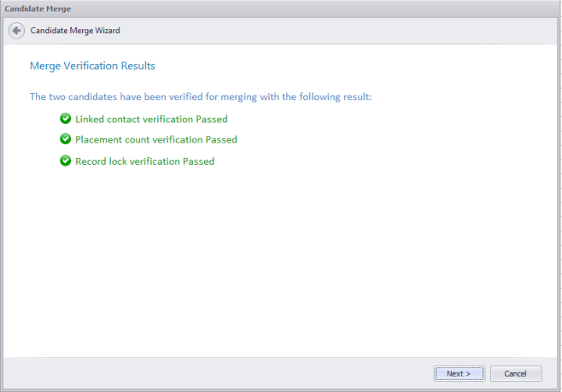Click the word 'Passed' on Placement count line

pos(220,140)
